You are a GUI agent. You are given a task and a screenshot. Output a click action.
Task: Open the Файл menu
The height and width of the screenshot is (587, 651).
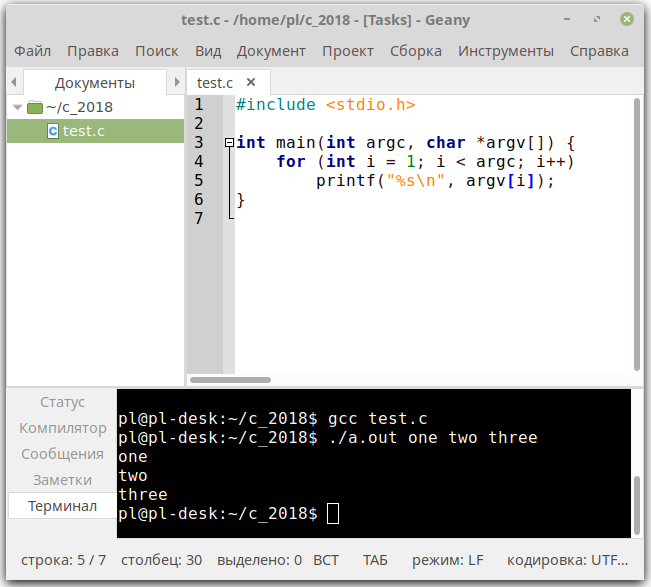33,51
